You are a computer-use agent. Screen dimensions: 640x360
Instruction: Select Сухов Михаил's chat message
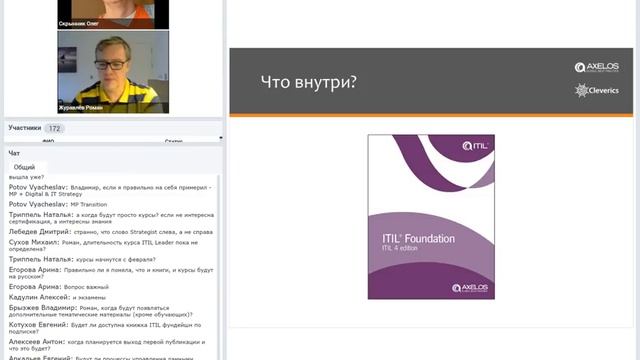point(103,245)
